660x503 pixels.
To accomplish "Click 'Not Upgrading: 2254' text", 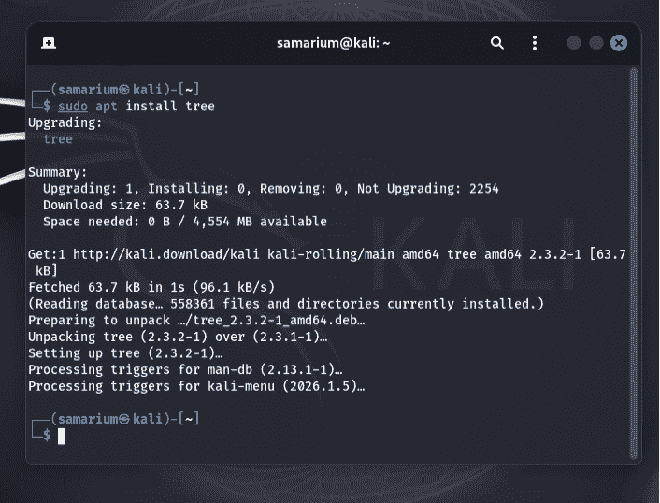I will point(428,189).
